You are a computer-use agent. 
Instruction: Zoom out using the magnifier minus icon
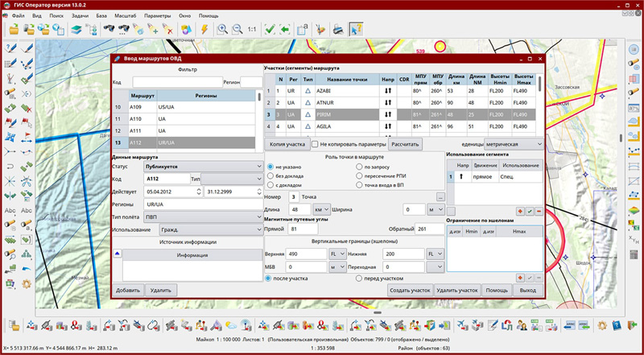pyautogui.click(x=237, y=29)
